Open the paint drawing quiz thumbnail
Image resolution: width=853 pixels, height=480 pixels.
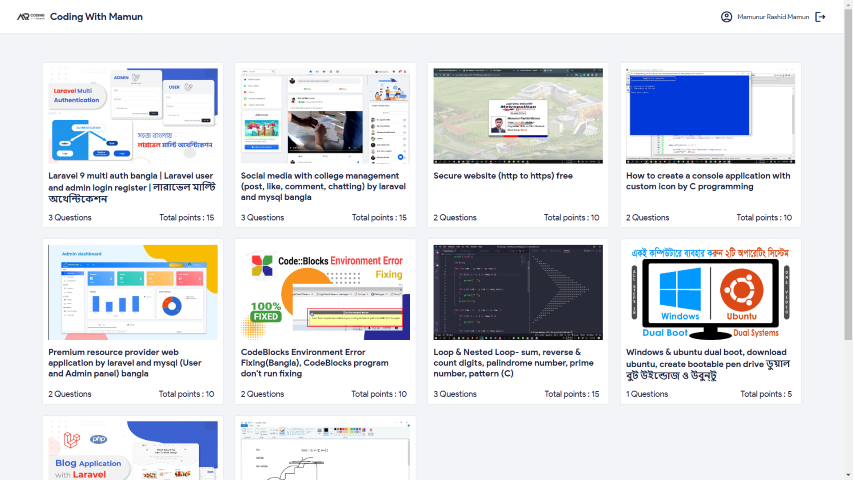pos(325,451)
